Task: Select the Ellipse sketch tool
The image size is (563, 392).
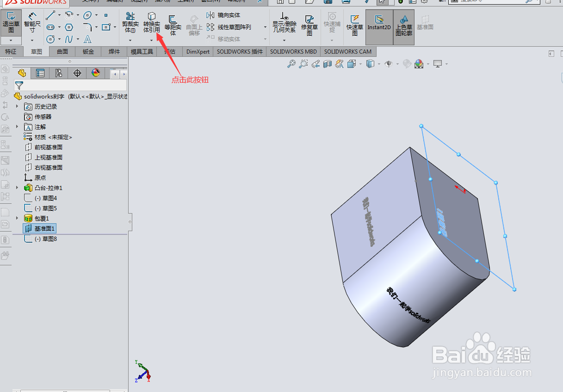Action: click(x=87, y=15)
